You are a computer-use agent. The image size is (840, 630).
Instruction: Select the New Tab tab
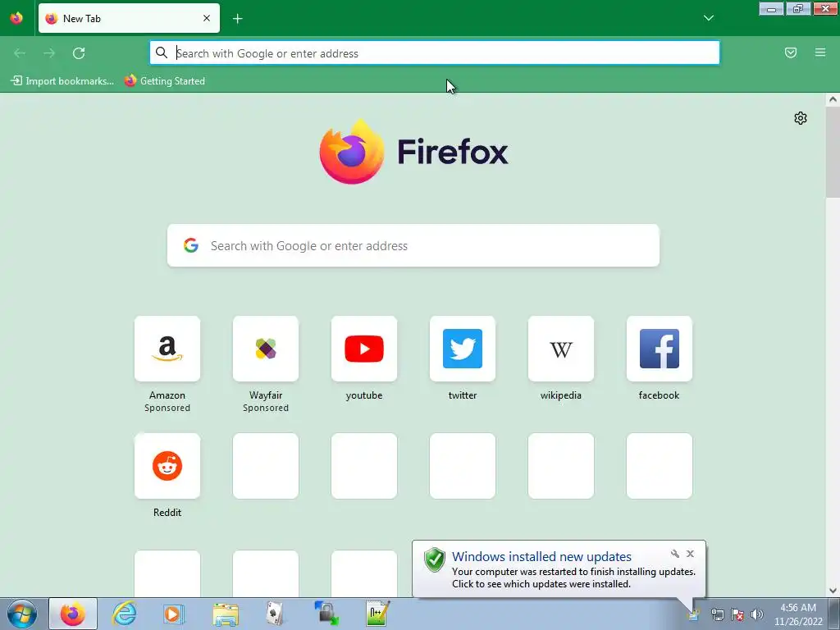tap(129, 18)
